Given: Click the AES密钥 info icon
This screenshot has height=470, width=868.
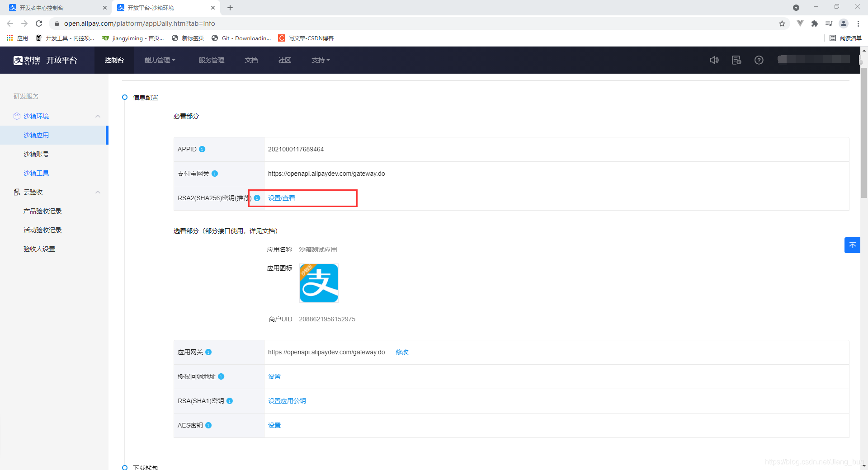Looking at the screenshot, I should [208, 425].
